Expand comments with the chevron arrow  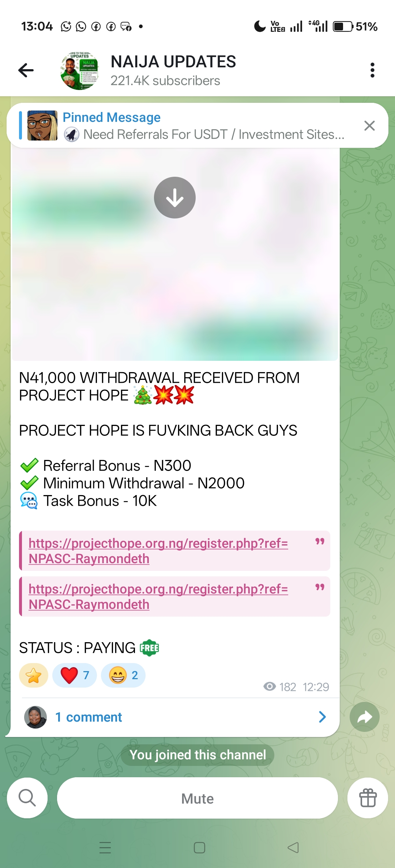point(322,717)
